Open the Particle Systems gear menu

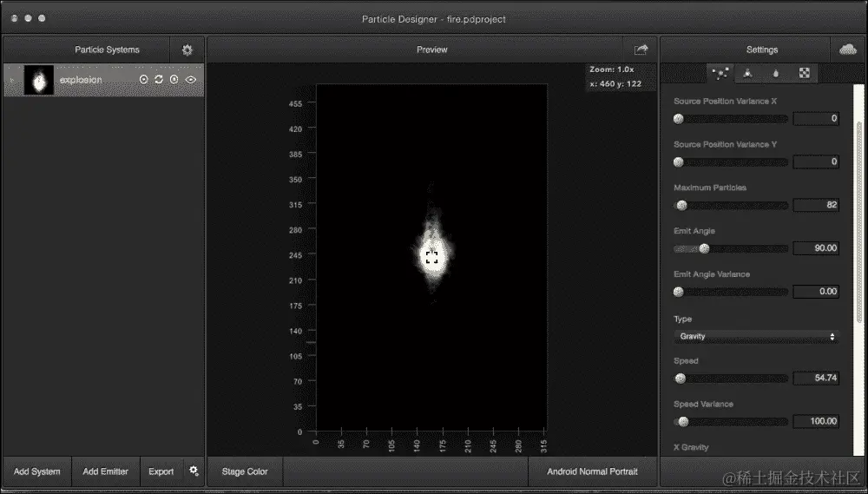point(187,49)
